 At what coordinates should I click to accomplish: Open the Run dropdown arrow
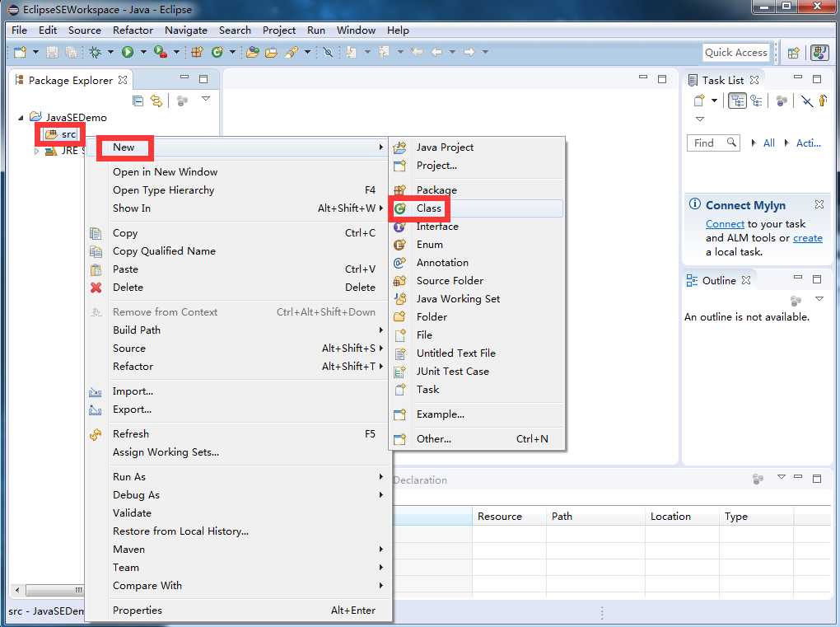pyautogui.click(x=143, y=52)
